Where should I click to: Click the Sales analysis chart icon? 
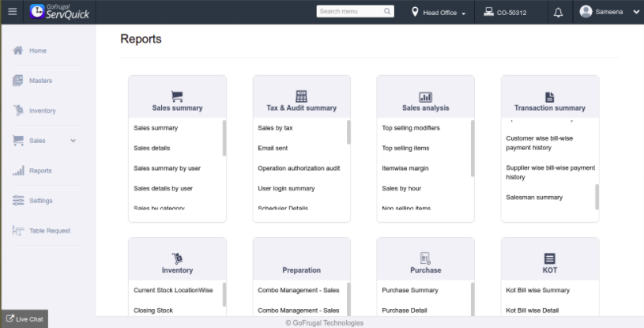pos(425,96)
